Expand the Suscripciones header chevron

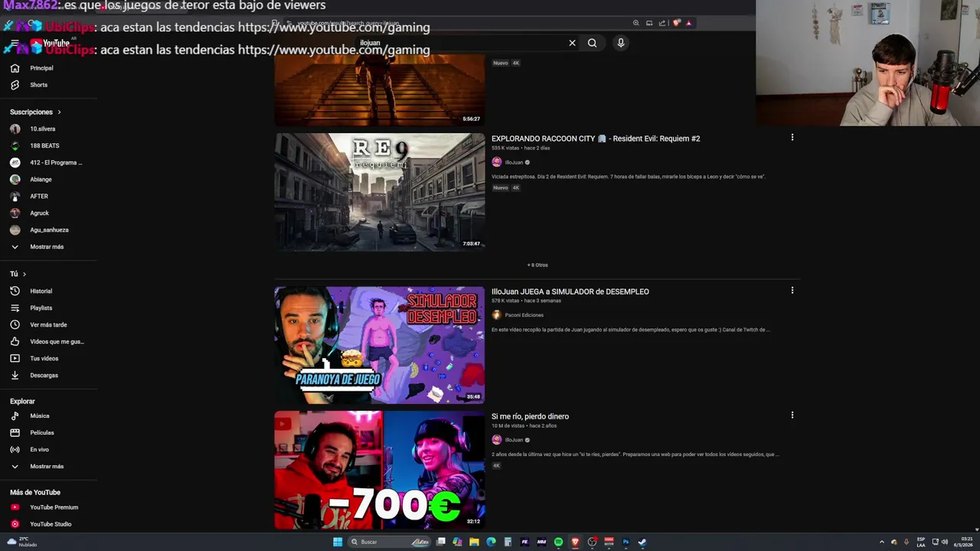[x=59, y=112]
